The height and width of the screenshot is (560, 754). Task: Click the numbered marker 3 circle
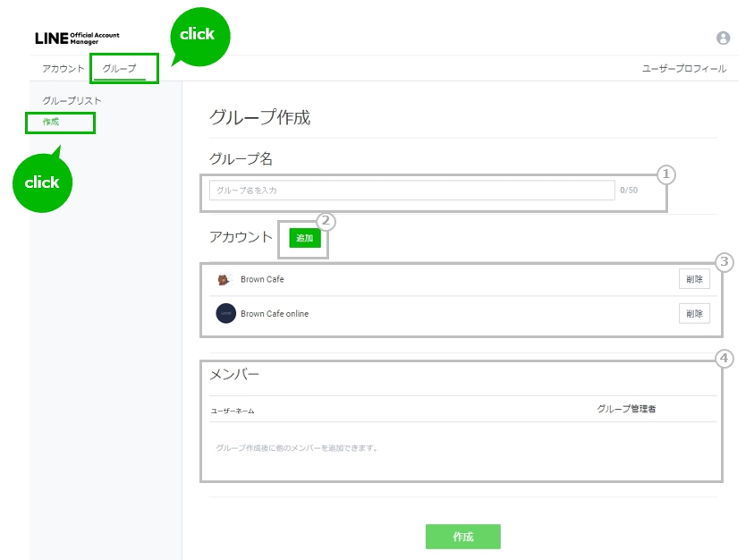tap(724, 262)
